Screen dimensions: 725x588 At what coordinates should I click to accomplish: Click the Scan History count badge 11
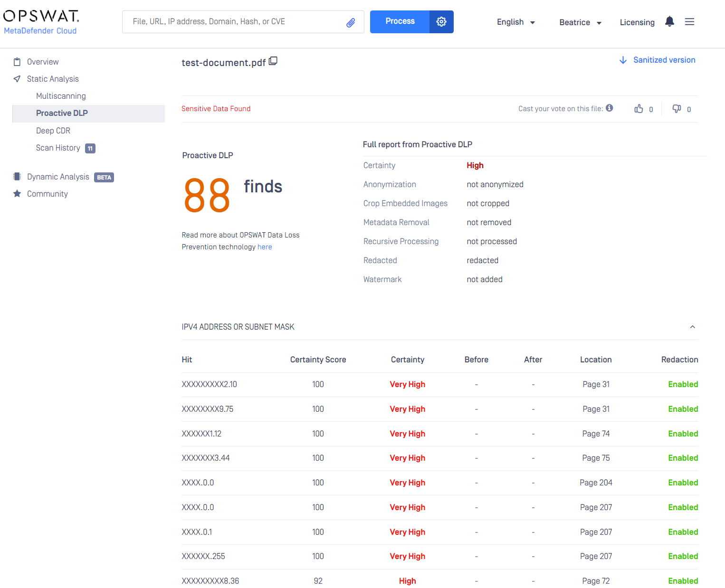[90, 148]
